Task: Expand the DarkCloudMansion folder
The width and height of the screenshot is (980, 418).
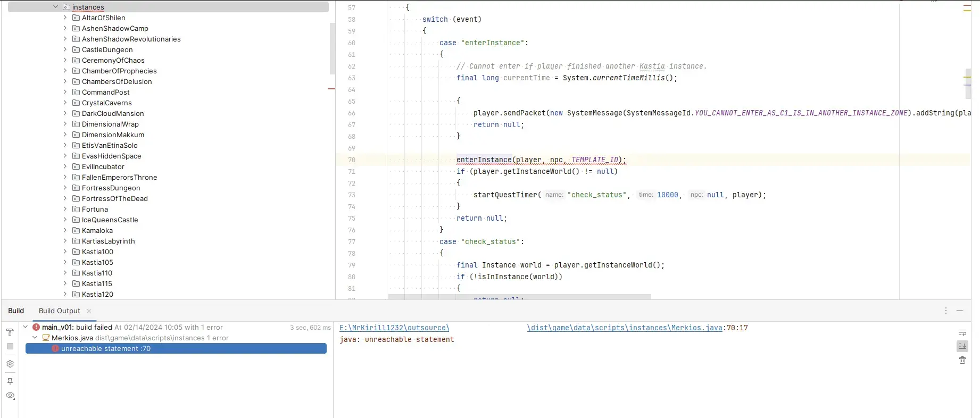Action: (x=65, y=113)
